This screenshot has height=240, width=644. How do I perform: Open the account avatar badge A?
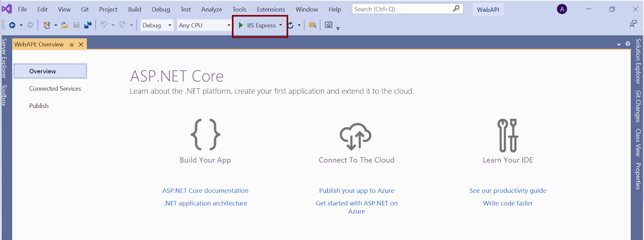coord(562,9)
